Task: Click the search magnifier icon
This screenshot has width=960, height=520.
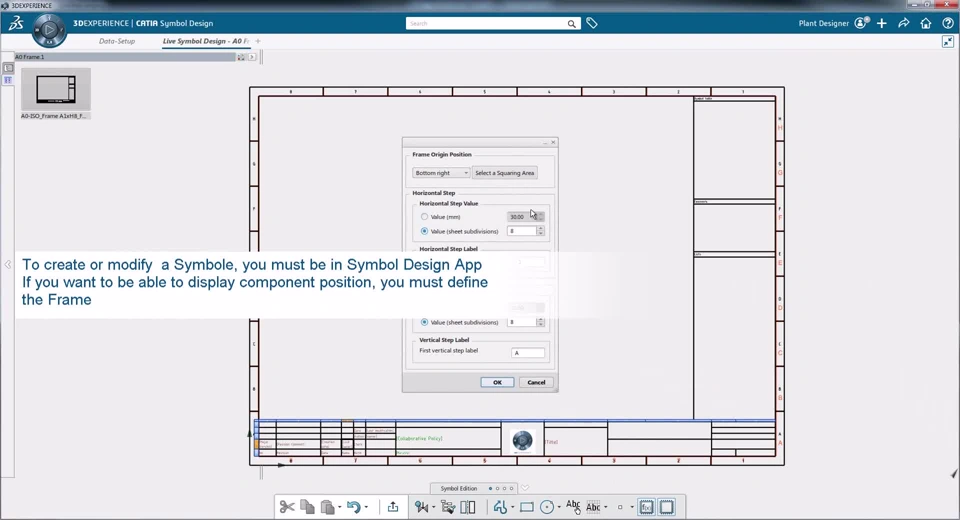Action: point(571,24)
